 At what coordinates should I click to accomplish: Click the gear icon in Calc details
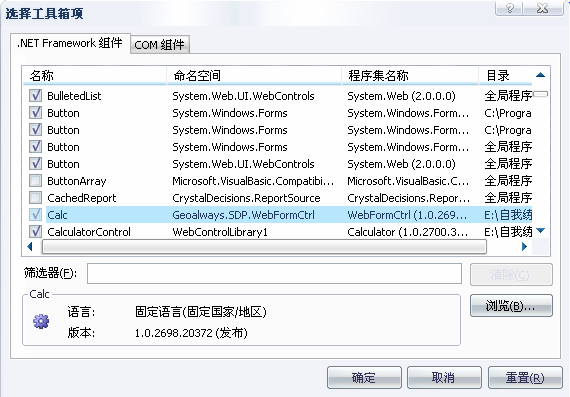pyautogui.click(x=41, y=321)
